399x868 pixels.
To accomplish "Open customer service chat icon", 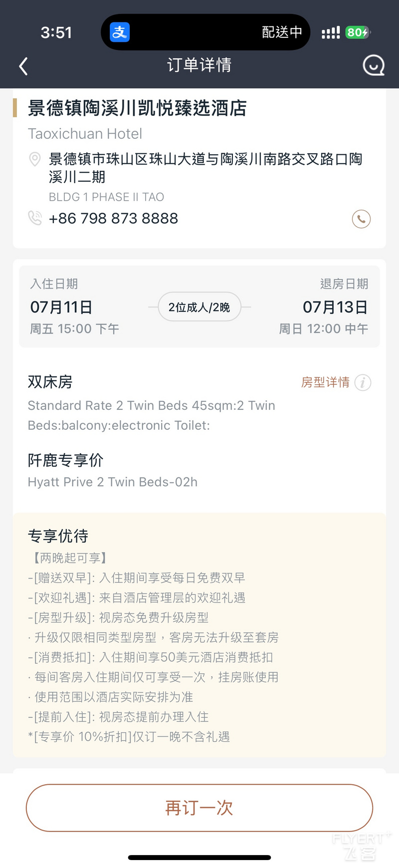I will [374, 65].
